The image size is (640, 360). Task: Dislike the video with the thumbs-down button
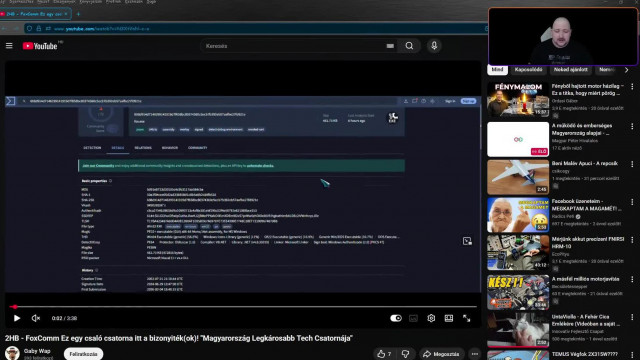pyautogui.click(x=406, y=354)
